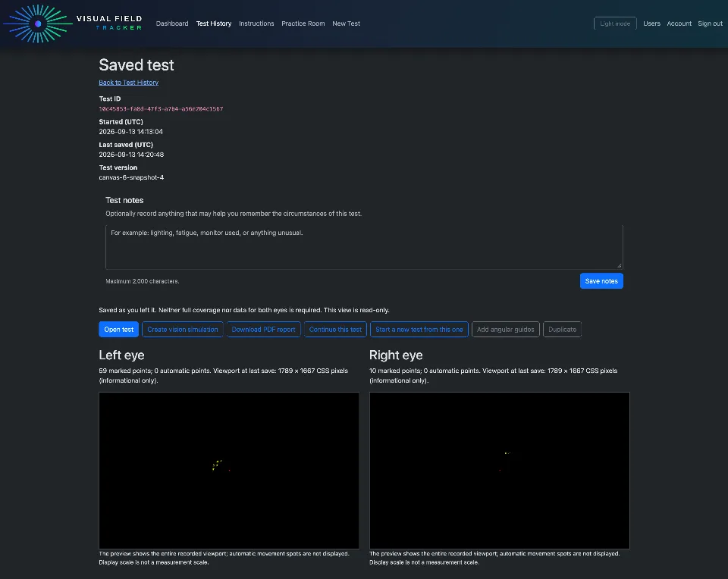Click the 59 marked points summary text
The width and height of the screenshot is (728, 579).
(223, 375)
